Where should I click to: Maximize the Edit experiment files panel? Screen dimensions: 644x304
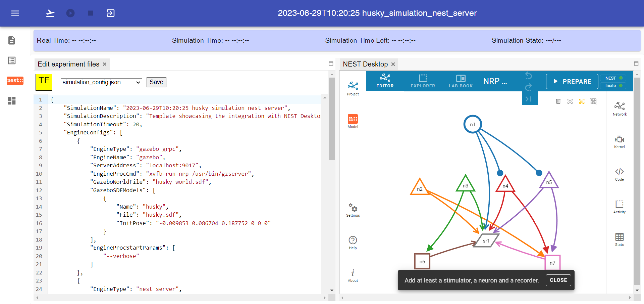331,63
